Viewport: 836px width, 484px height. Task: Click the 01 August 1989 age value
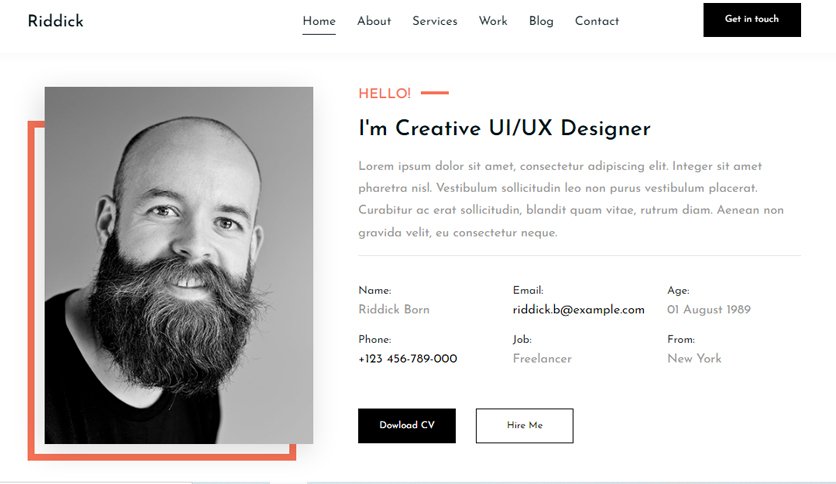point(709,310)
